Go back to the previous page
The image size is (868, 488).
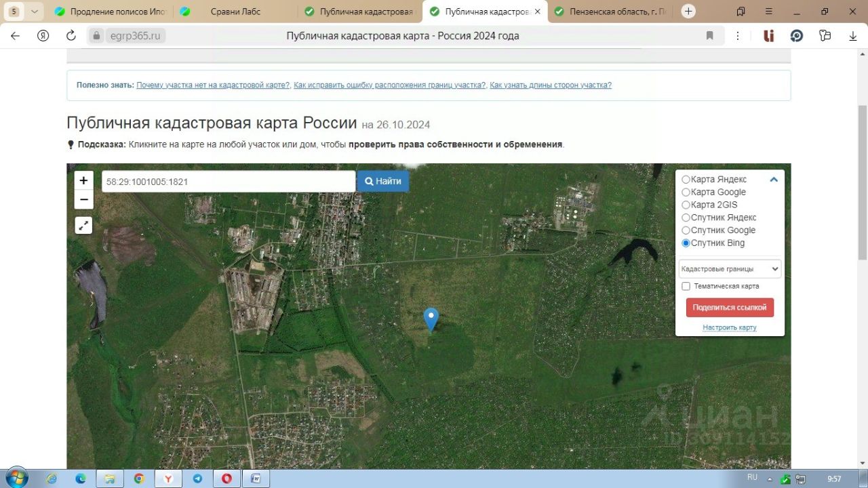coord(15,36)
